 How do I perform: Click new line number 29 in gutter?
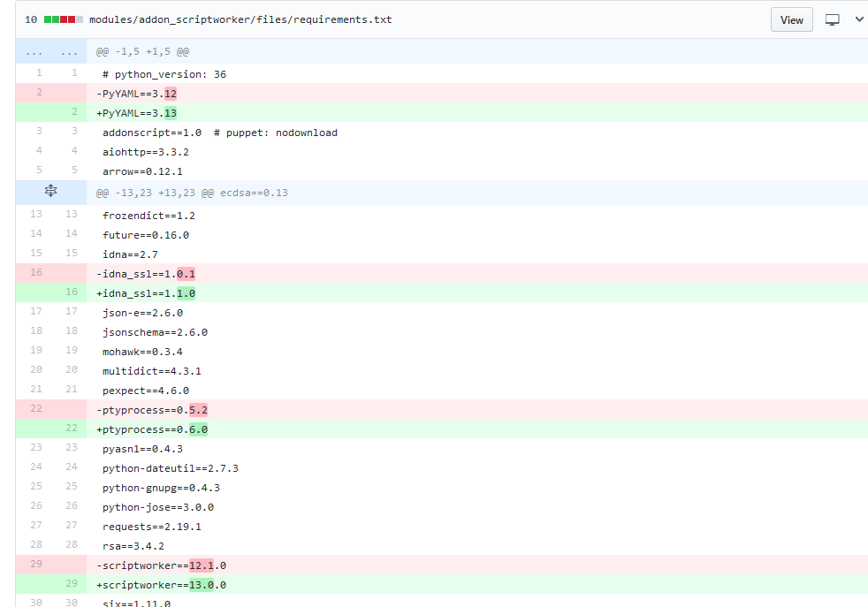point(72,583)
